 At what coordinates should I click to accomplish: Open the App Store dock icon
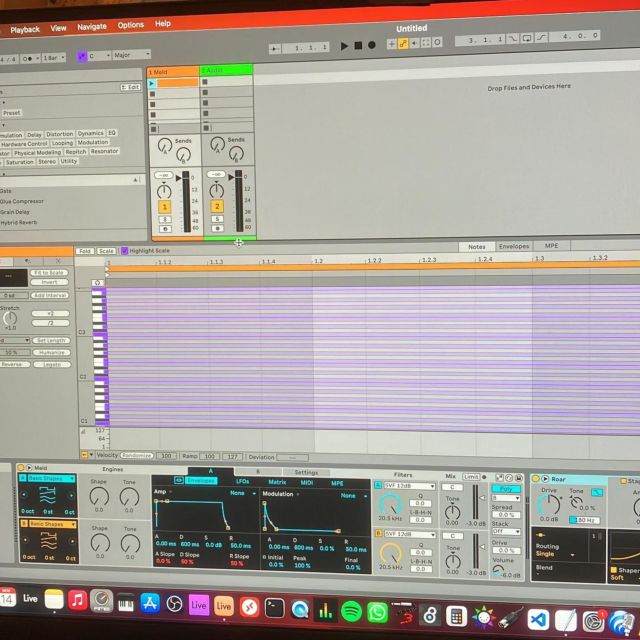[151, 603]
